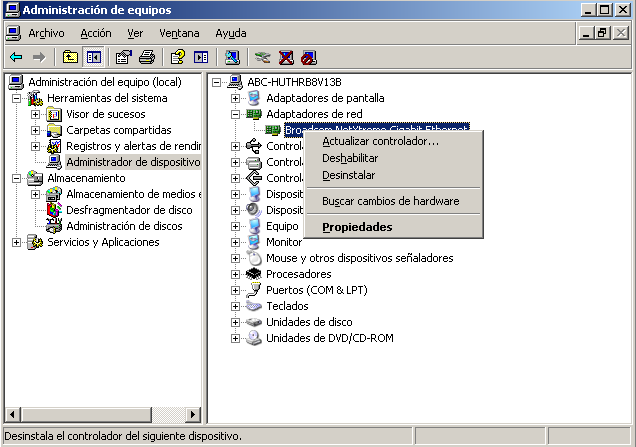Screen dimensions: 636x447
Task: Expand Procesadores node
Action: [x=235, y=274]
